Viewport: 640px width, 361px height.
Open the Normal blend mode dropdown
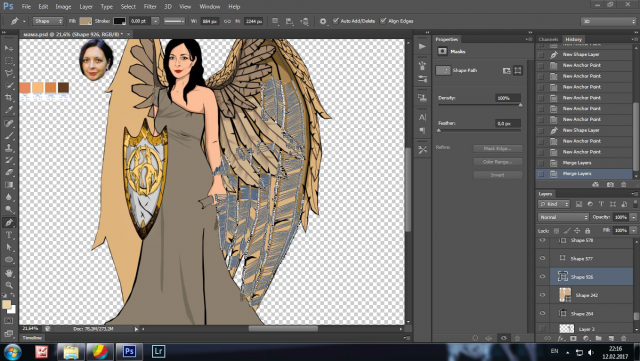[563, 217]
